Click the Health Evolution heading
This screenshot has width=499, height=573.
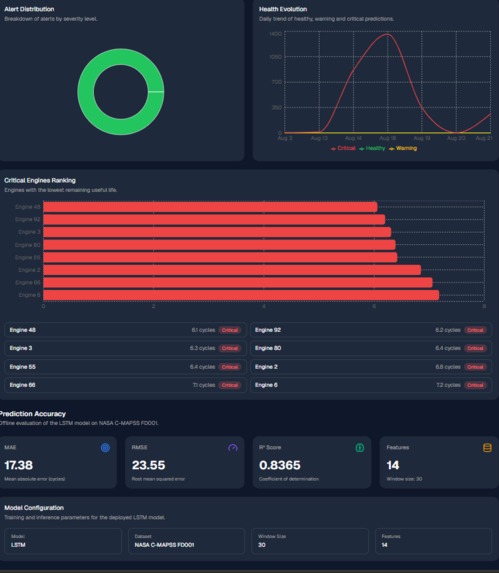click(283, 9)
